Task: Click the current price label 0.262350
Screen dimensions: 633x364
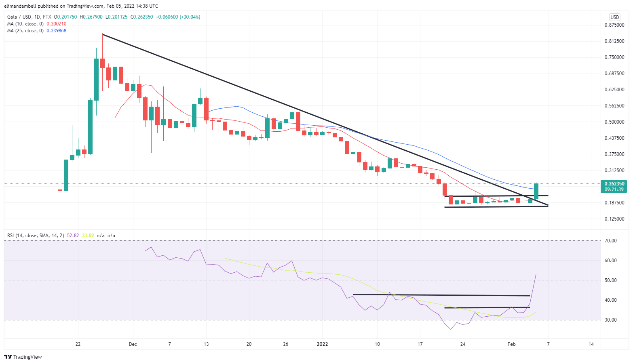Action: click(614, 183)
